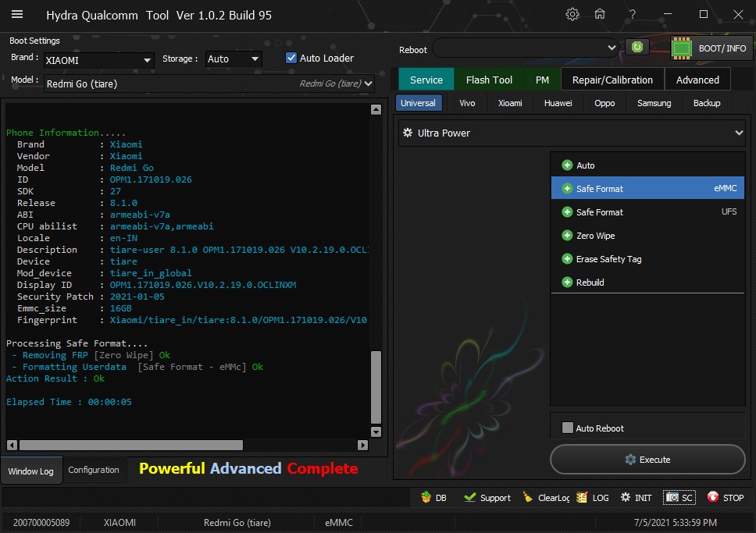Click status bar serial '200700005089'
Screen dimensions: 756x533
tap(41, 522)
